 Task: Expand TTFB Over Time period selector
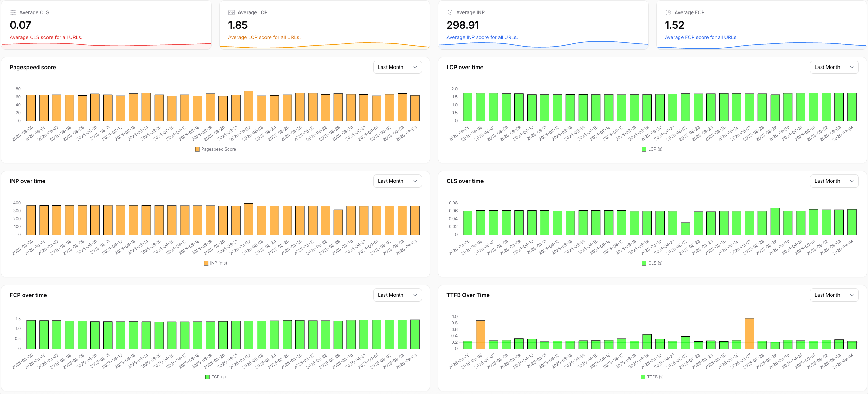[834, 295]
